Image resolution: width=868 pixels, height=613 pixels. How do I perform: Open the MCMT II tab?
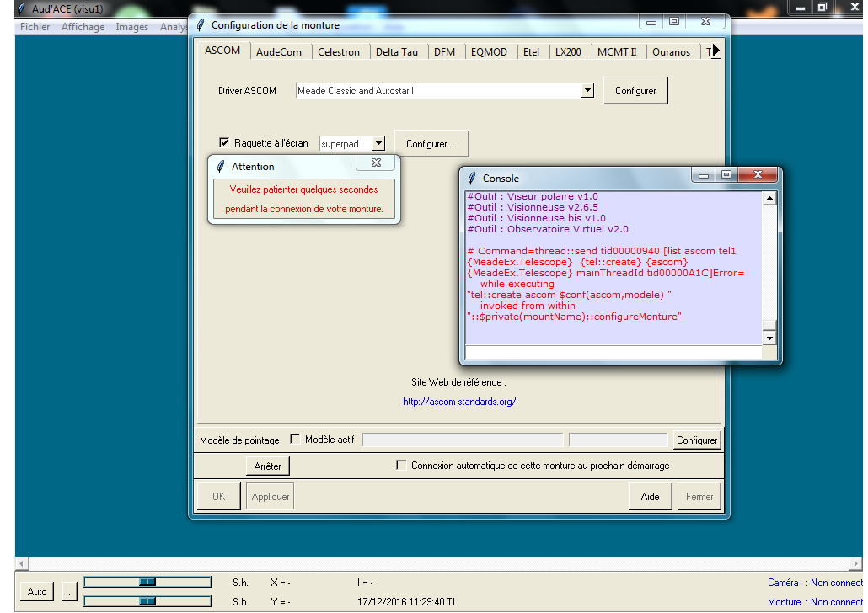pyautogui.click(x=617, y=52)
